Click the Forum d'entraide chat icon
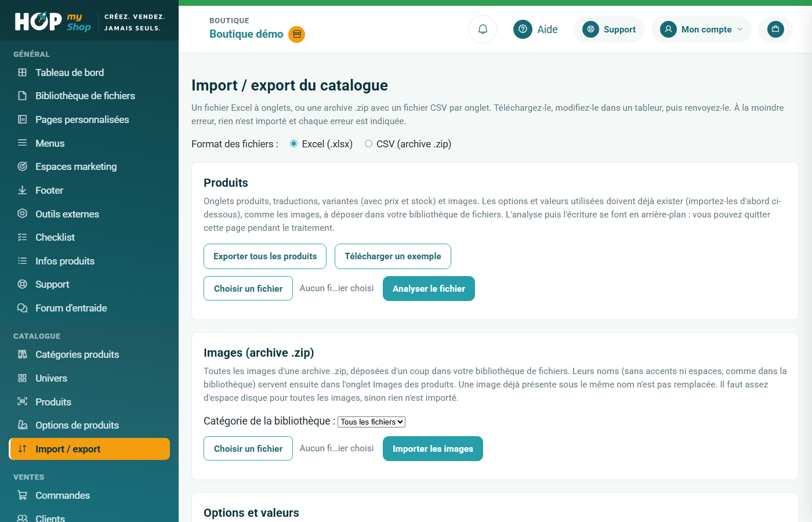 point(23,308)
